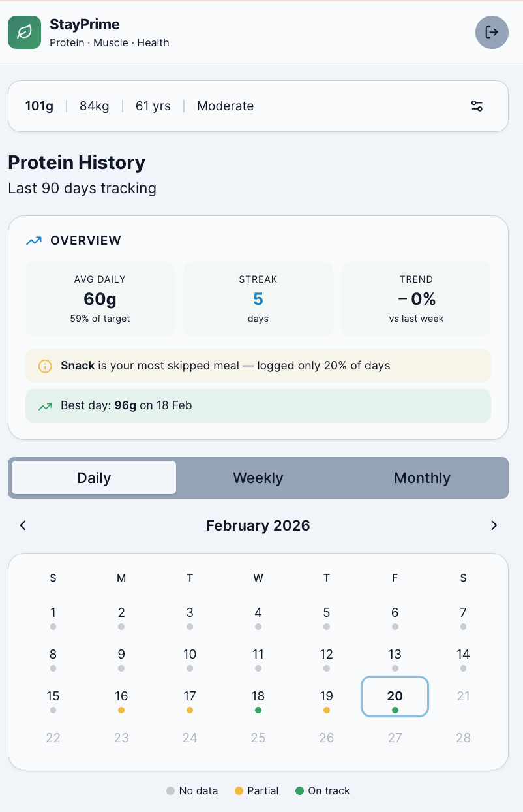
Task: Click the info icon beside the Snack insight
Action: [44, 366]
